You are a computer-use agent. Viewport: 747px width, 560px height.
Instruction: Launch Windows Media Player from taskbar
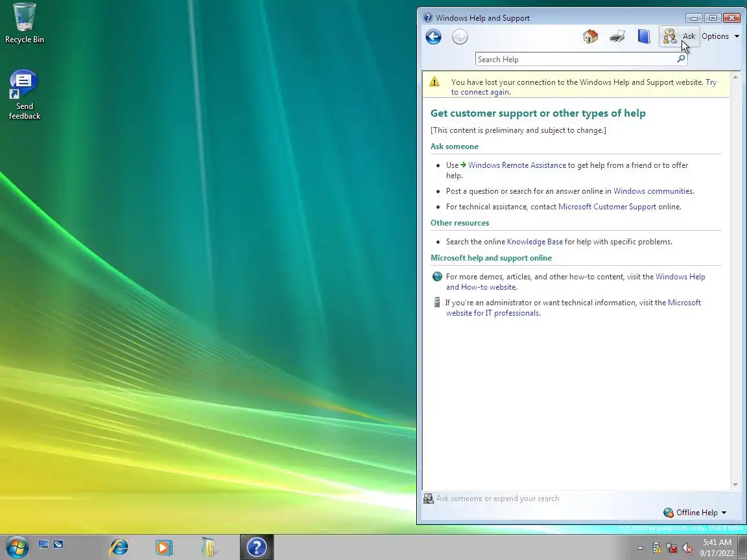click(x=164, y=547)
